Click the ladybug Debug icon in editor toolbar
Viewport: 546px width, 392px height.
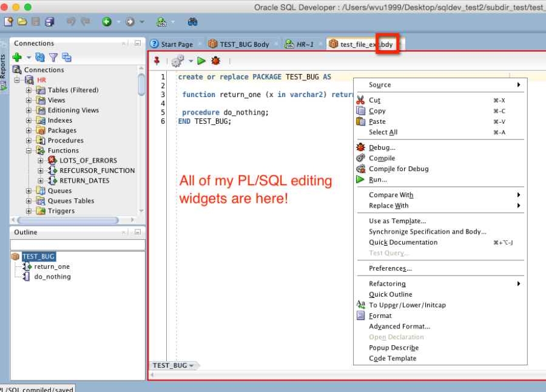coord(216,61)
